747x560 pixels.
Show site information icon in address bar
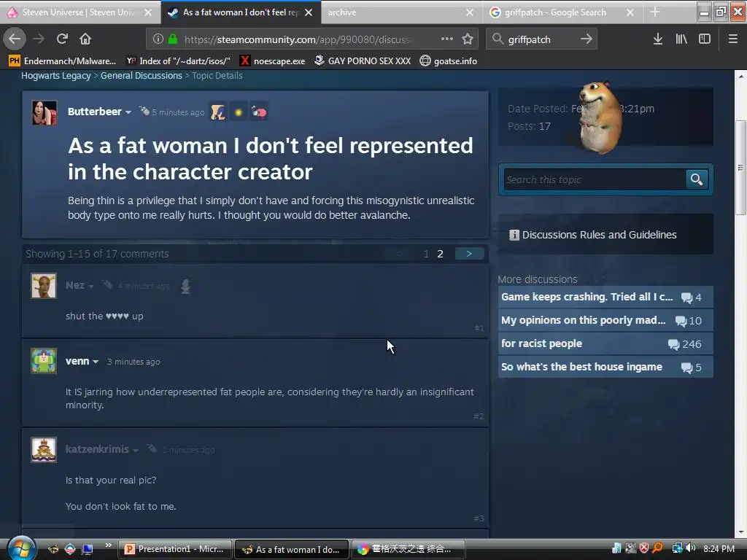[158, 39]
